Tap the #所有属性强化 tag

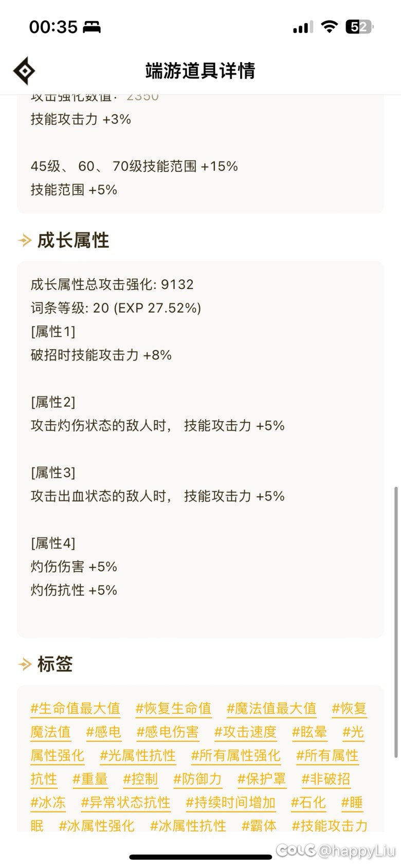pyautogui.click(x=235, y=756)
